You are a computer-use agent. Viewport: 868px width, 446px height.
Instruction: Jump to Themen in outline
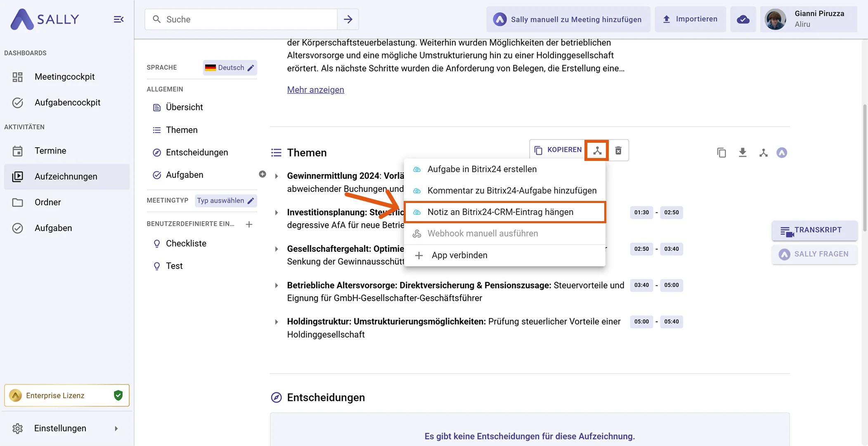click(x=182, y=130)
